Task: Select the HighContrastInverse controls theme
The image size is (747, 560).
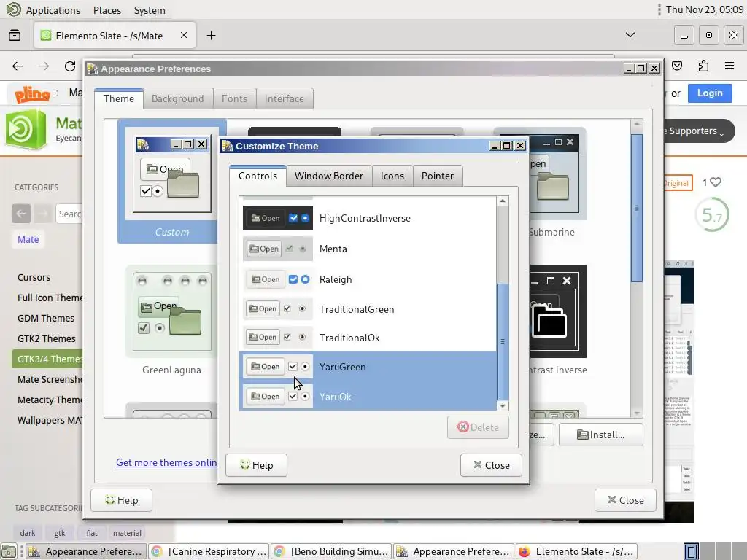Action: (368, 218)
